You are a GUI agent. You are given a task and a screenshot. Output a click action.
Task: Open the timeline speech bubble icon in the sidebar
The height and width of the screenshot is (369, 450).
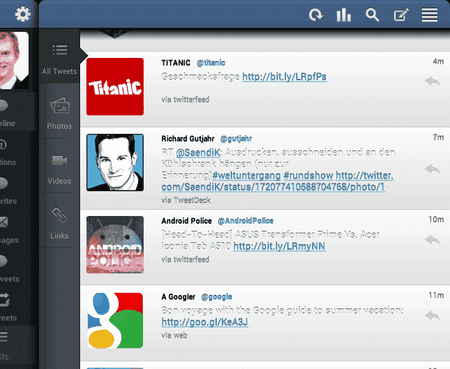[3, 106]
